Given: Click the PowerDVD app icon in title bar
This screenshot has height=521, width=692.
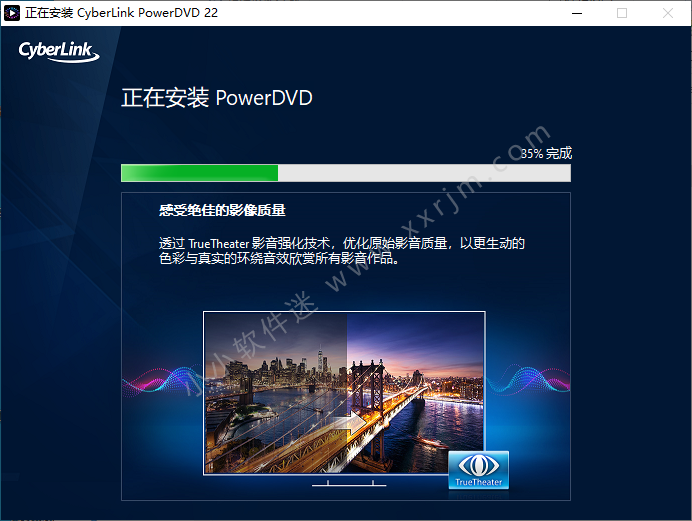Looking at the screenshot, I should [11, 13].
